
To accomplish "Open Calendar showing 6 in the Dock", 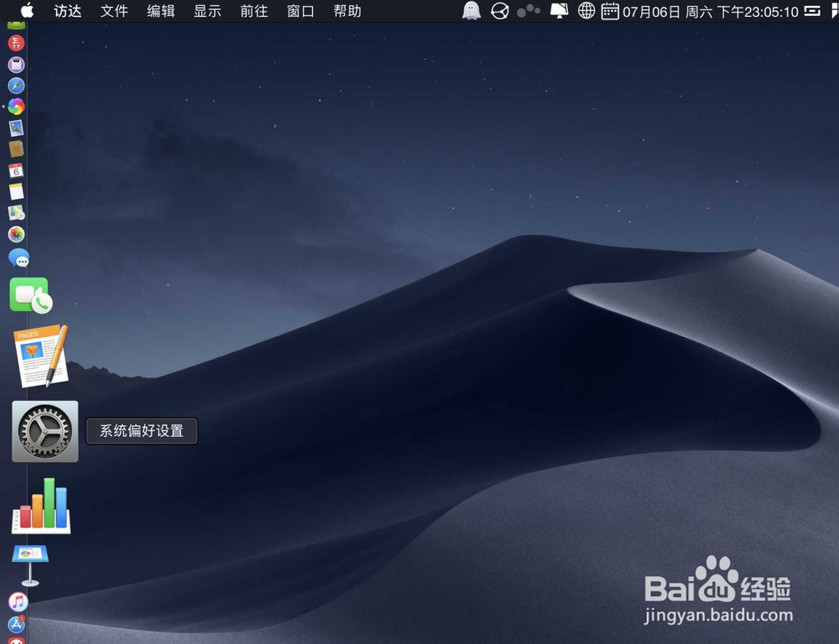I will pyautogui.click(x=16, y=170).
